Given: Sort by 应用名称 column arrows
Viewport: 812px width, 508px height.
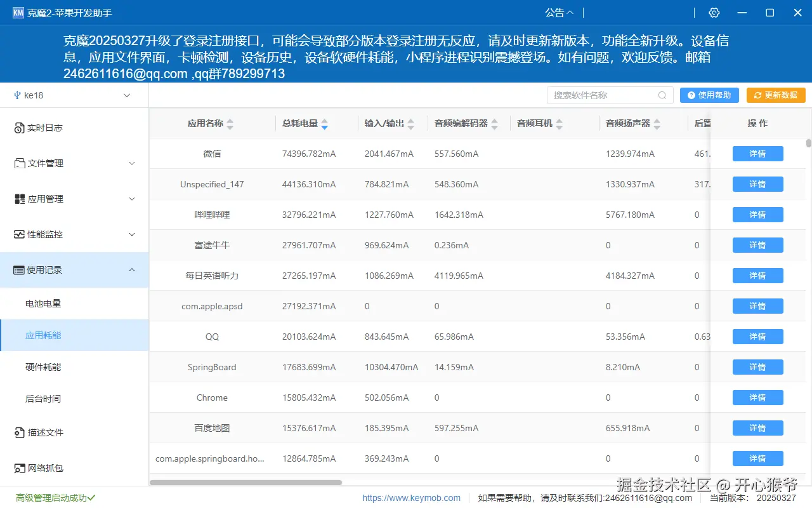Looking at the screenshot, I should pyautogui.click(x=230, y=124).
